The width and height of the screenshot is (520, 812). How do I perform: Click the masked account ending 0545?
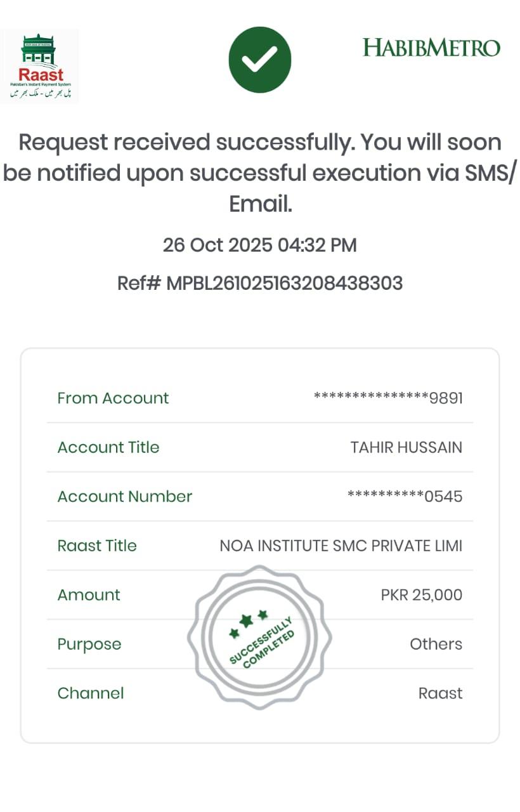[x=405, y=497]
